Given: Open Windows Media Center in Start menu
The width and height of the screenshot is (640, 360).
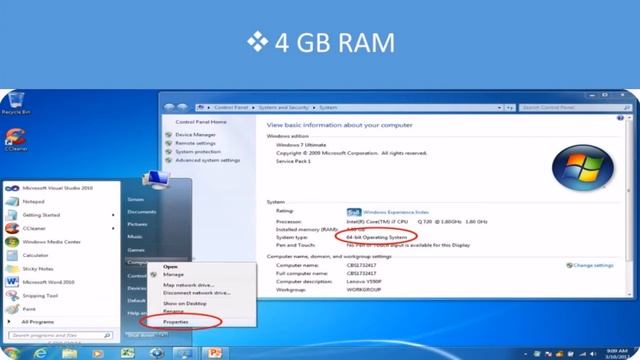Looking at the screenshot, I should 51,242.
